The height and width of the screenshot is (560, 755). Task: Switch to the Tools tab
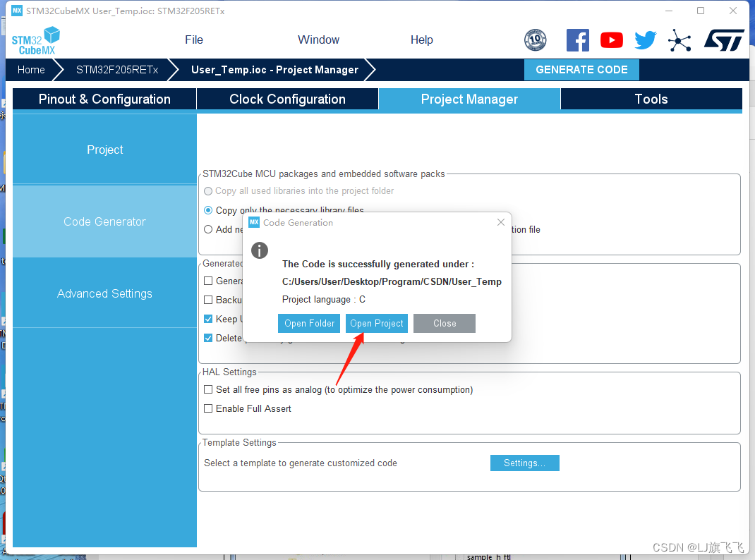[651, 99]
